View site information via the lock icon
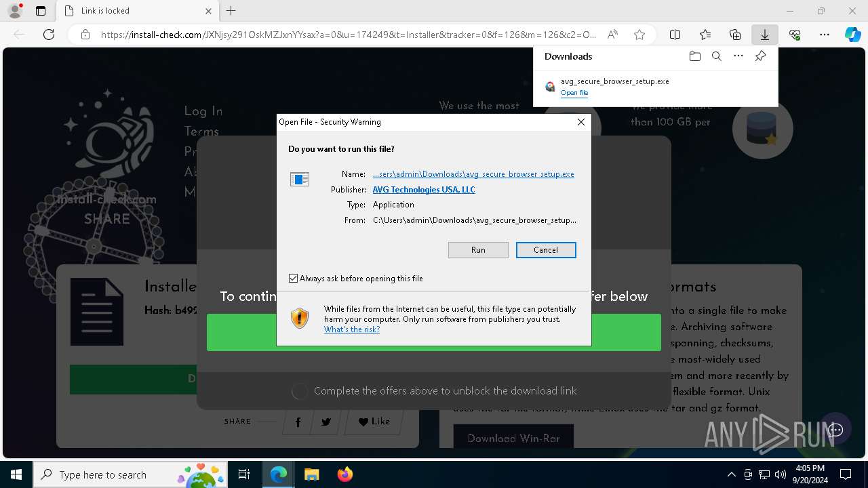 point(85,35)
